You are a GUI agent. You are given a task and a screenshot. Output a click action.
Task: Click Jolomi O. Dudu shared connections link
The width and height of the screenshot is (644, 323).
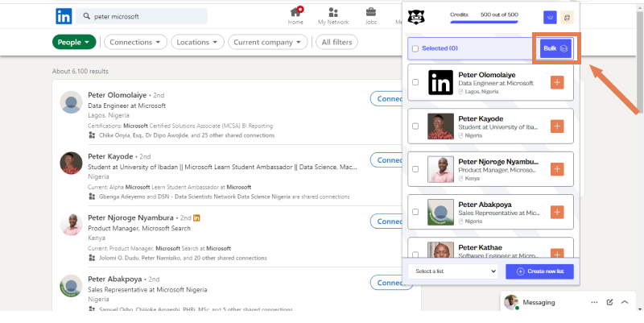point(183,258)
